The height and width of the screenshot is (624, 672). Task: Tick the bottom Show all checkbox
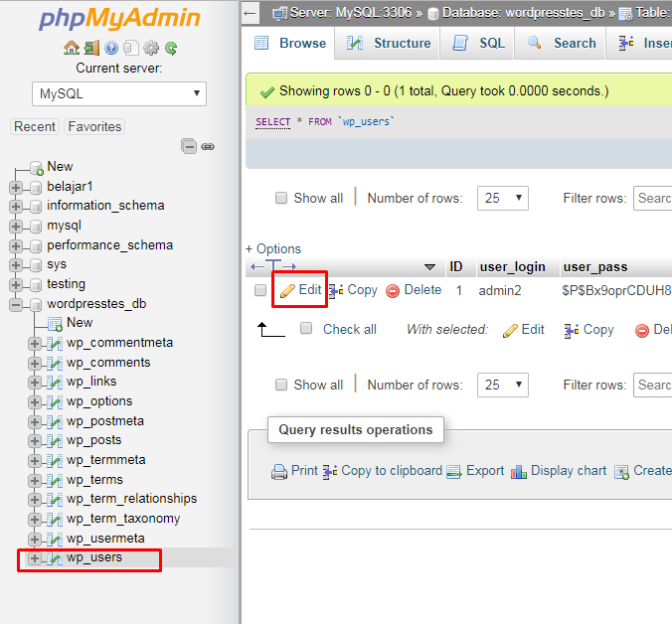(x=281, y=385)
